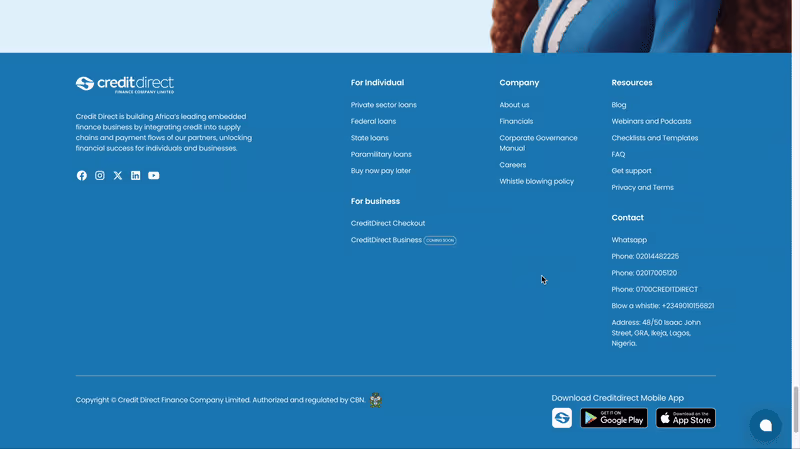Read the Whistle blowing policy

tap(537, 181)
